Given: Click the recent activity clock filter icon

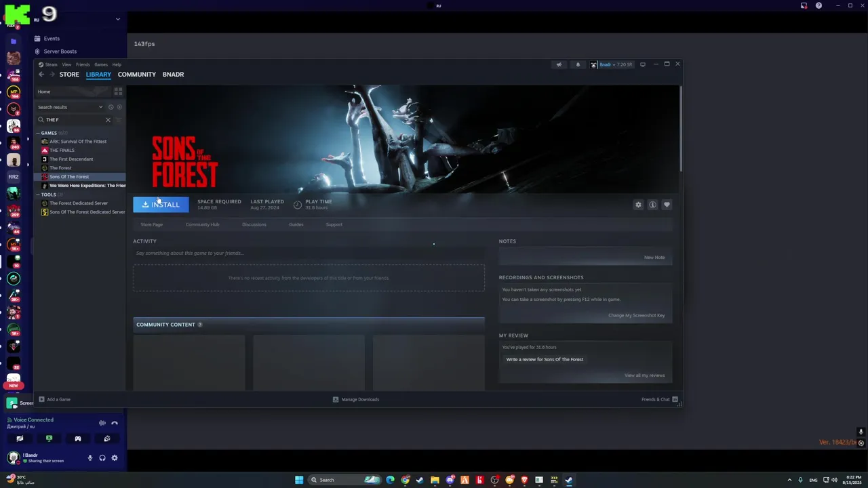Looking at the screenshot, I should [x=111, y=107].
